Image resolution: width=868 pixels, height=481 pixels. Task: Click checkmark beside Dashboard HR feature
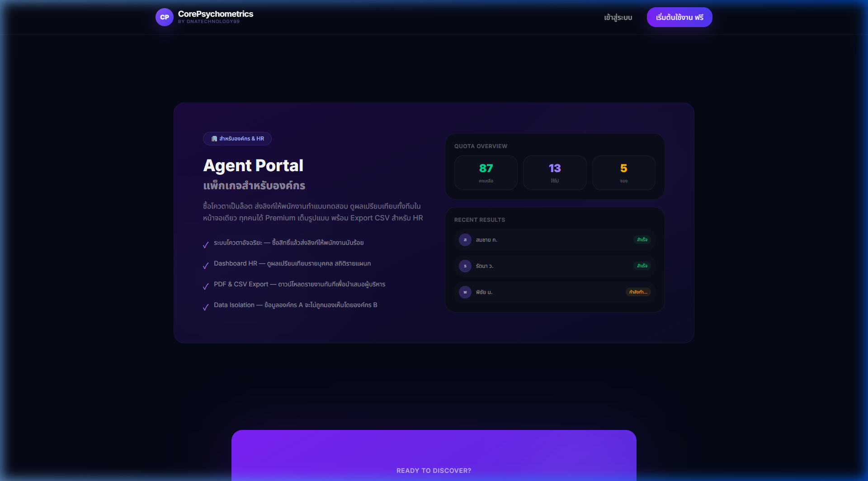(206, 266)
